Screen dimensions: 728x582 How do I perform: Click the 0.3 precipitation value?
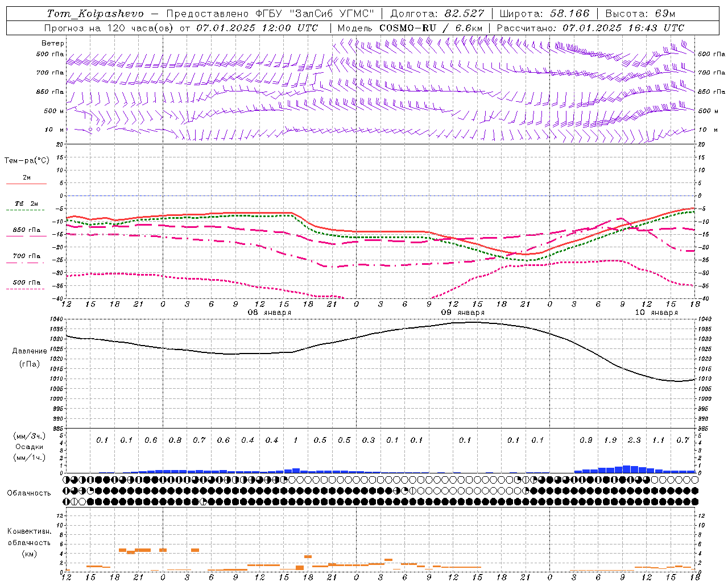pos(369,440)
